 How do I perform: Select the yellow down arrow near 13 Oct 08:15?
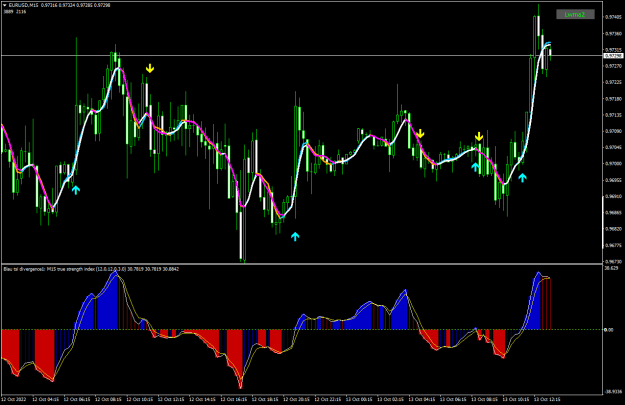(479, 137)
